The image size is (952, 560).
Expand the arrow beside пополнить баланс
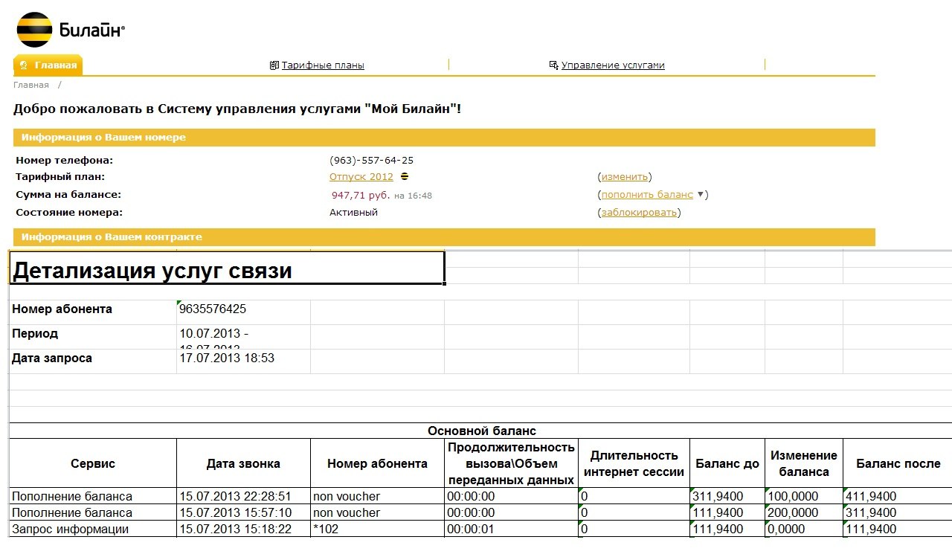(700, 195)
